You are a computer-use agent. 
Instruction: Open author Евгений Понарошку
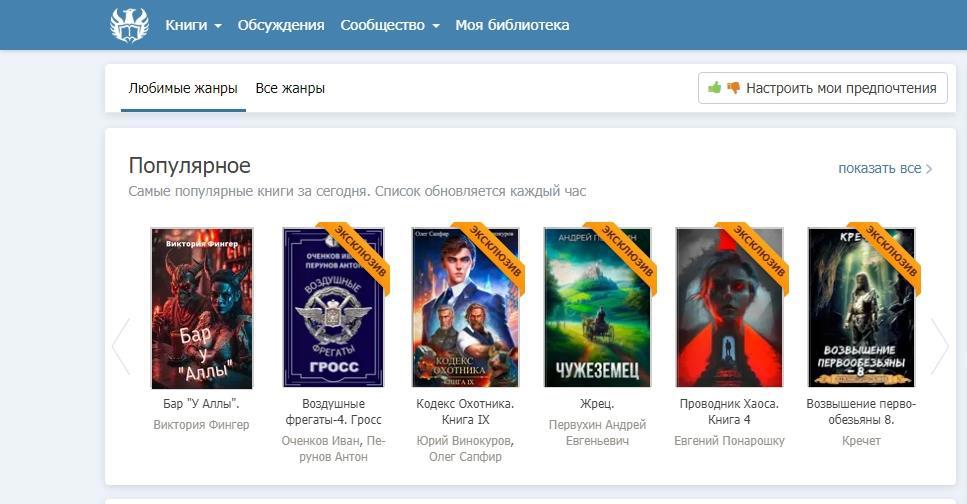click(729, 440)
